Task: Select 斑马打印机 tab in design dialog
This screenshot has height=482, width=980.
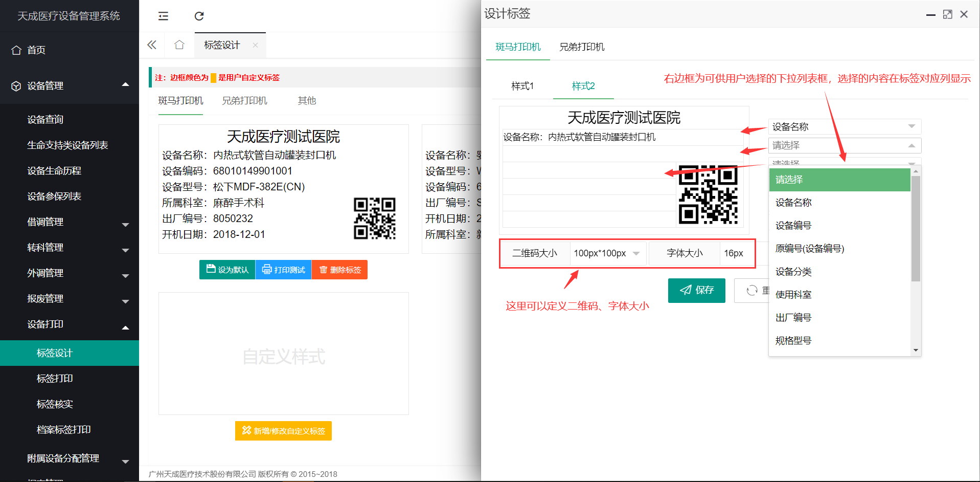Action: tap(518, 47)
